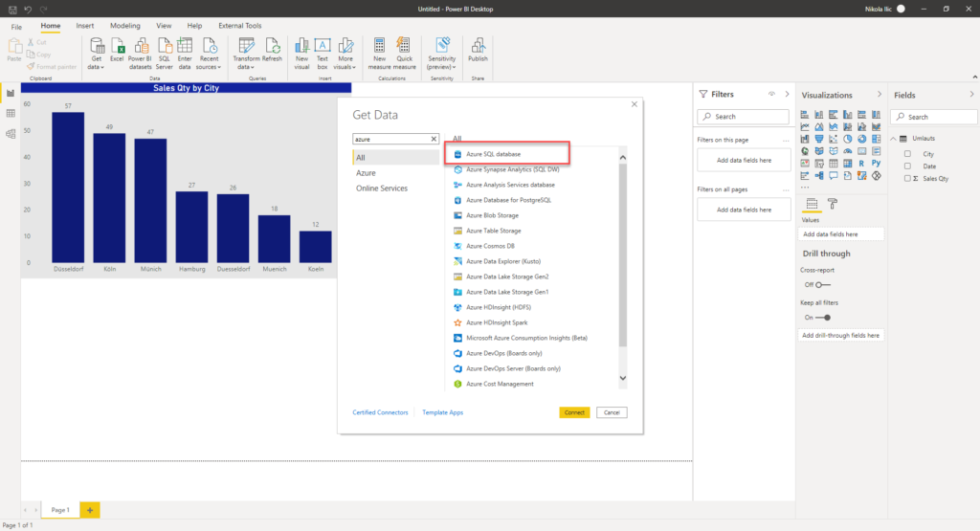Select the Excel data source icon

pyautogui.click(x=117, y=50)
